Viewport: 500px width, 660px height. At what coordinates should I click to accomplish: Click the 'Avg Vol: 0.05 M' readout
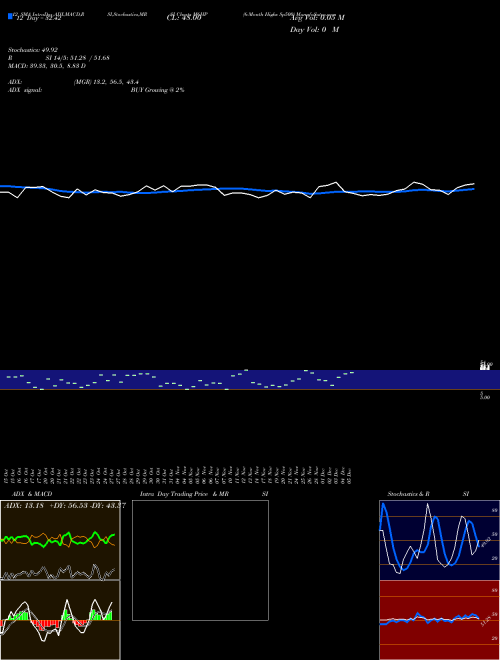pos(317,18)
